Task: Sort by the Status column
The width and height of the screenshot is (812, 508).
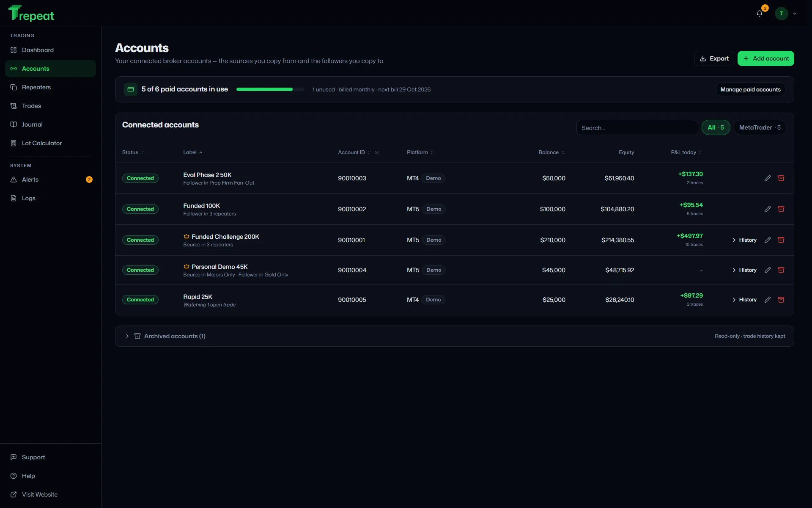Action: 133,152
